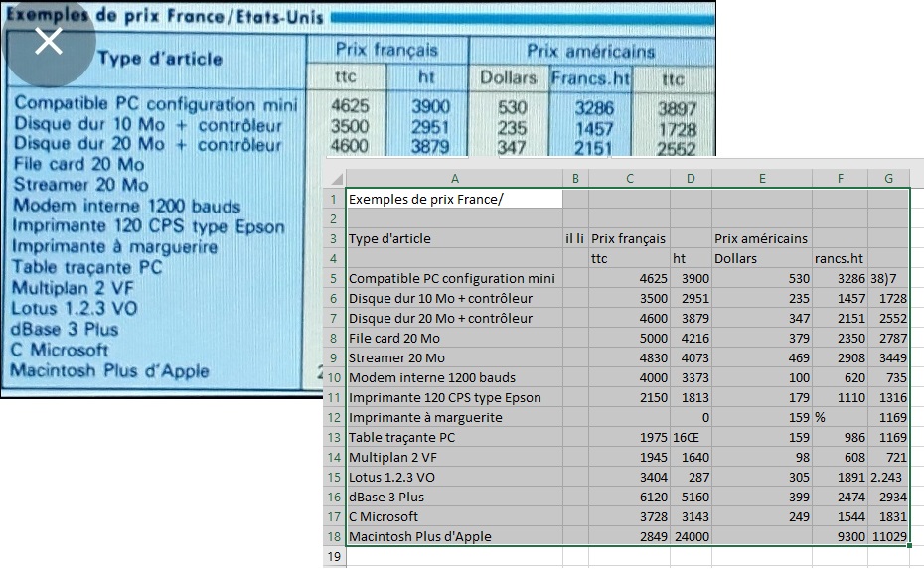Select row 2 header

click(334, 219)
